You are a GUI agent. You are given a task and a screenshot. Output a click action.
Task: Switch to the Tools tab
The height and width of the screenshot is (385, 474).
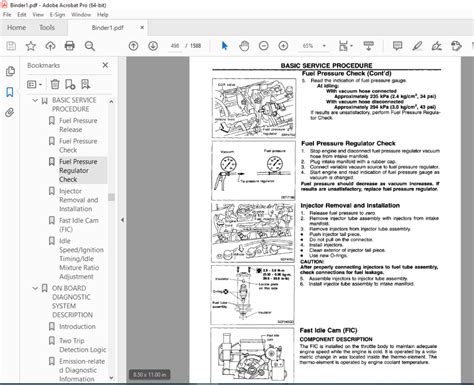click(x=47, y=27)
